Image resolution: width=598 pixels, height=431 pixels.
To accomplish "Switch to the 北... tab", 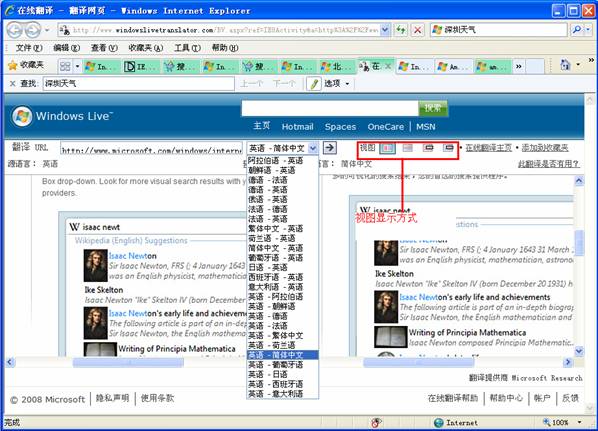I will [337, 66].
